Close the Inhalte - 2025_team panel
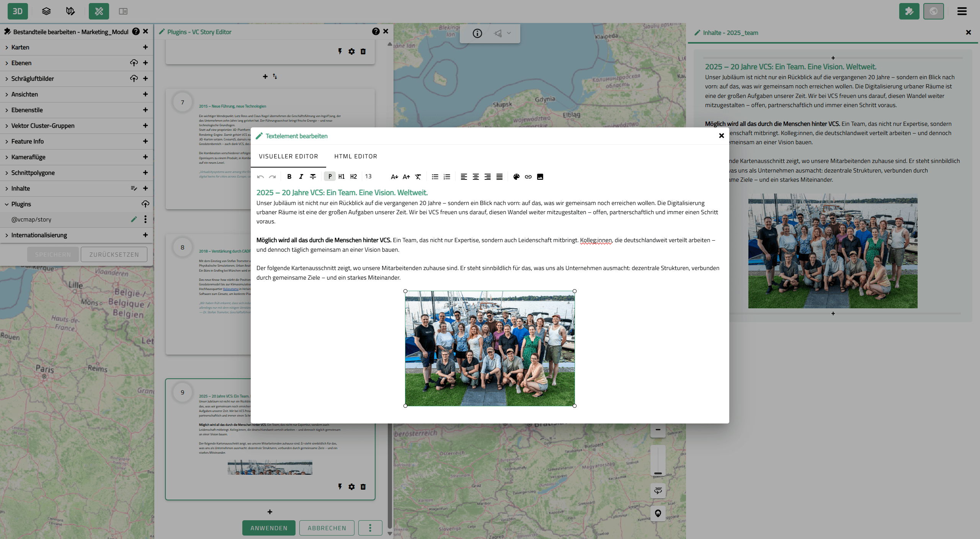This screenshot has width=980, height=539. click(x=969, y=33)
